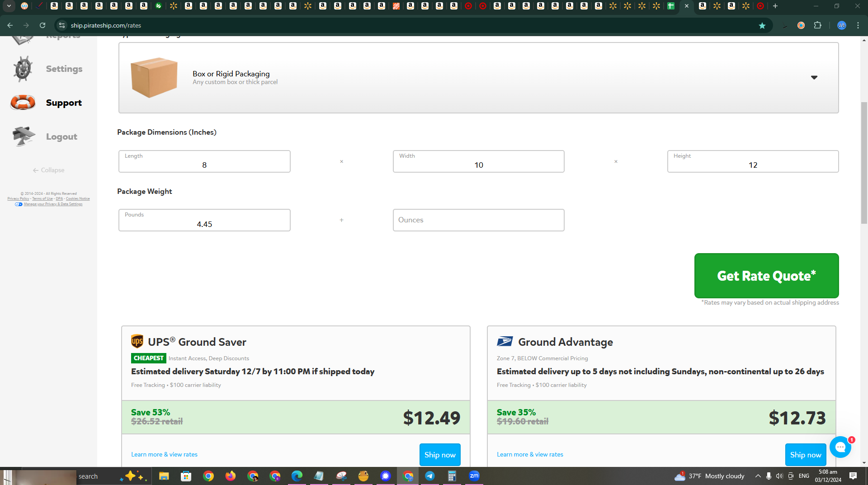The height and width of the screenshot is (485, 868).
Task: Open the Privacy Policy link
Action: click(18, 199)
